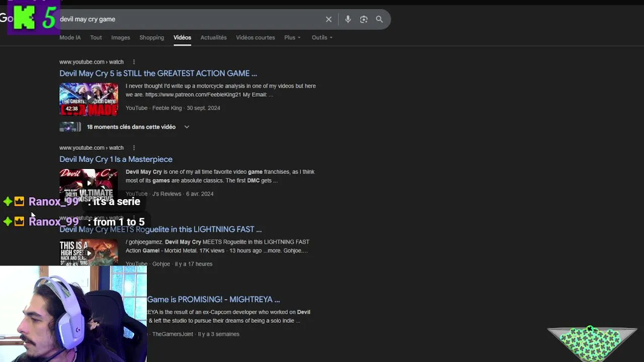This screenshot has height=362, width=644.
Task: Start voice search with the microphone icon
Action: pyautogui.click(x=348, y=19)
